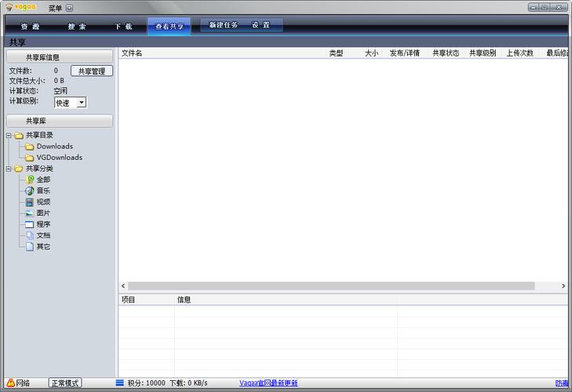Image resolution: width=572 pixels, height=392 pixels.
Task: Open the Vagaa官网最新更新 link
Action: (268, 383)
